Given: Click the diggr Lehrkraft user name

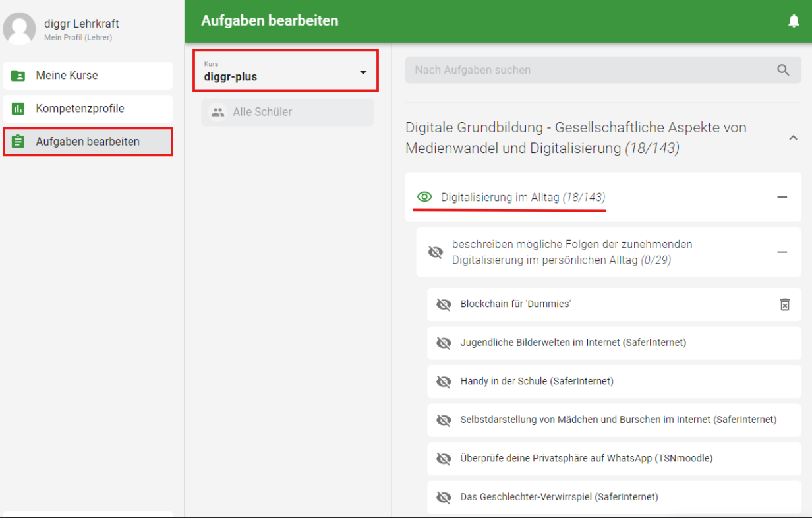Looking at the screenshot, I should pyautogui.click(x=82, y=24).
